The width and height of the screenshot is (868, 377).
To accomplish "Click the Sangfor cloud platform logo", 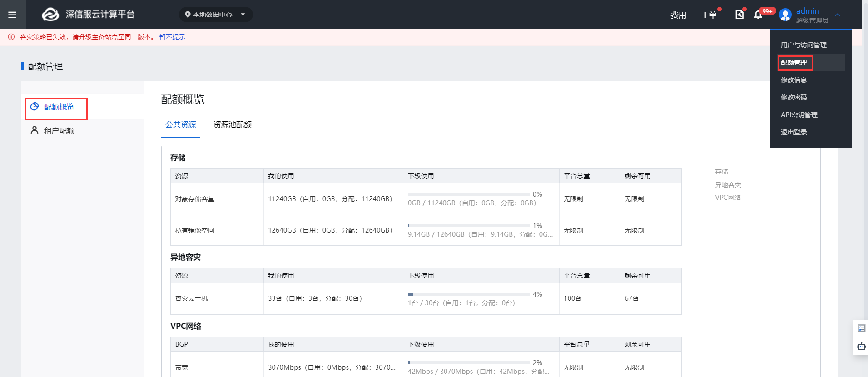I will point(50,15).
